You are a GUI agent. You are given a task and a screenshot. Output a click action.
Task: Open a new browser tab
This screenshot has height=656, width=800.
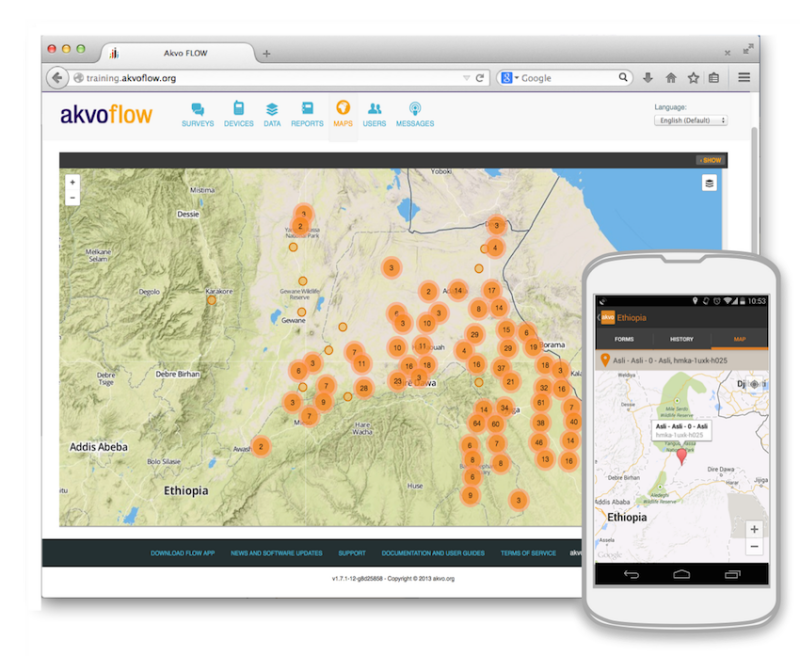coord(266,54)
